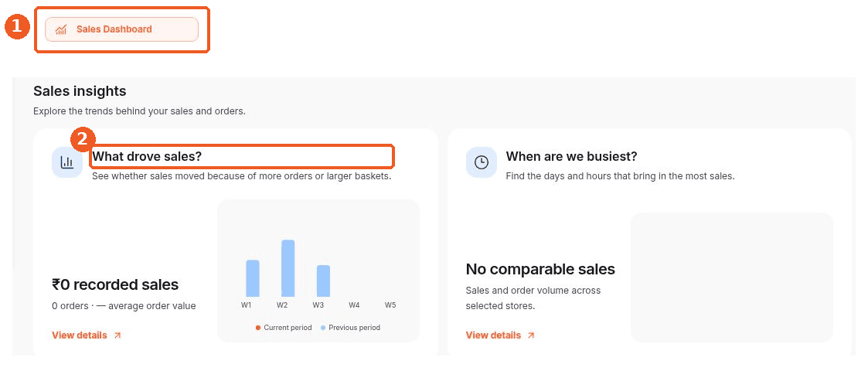Click the orange Current period legend dot

pyautogui.click(x=258, y=328)
